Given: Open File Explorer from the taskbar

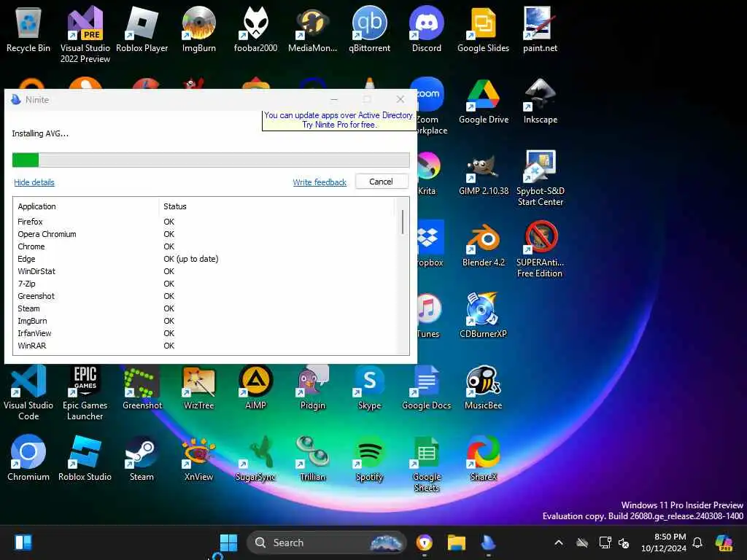Looking at the screenshot, I should click(456, 542).
